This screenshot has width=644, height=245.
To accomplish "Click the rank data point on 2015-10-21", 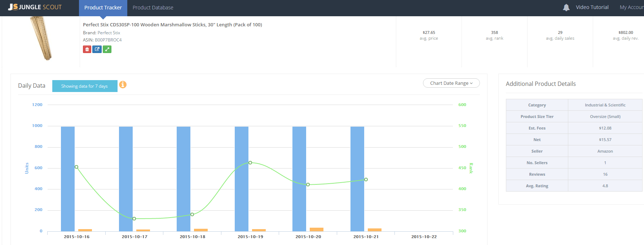I will [366, 180].
